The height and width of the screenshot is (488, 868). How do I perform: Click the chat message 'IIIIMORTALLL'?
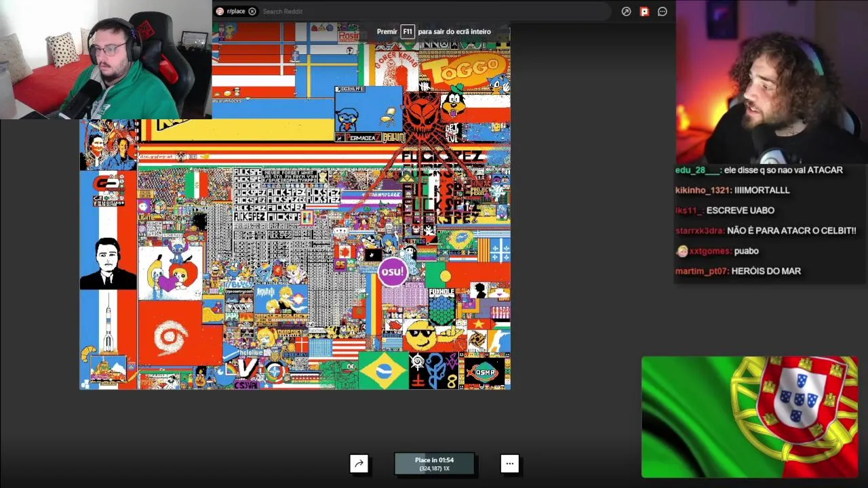click(x=762, y=190)
